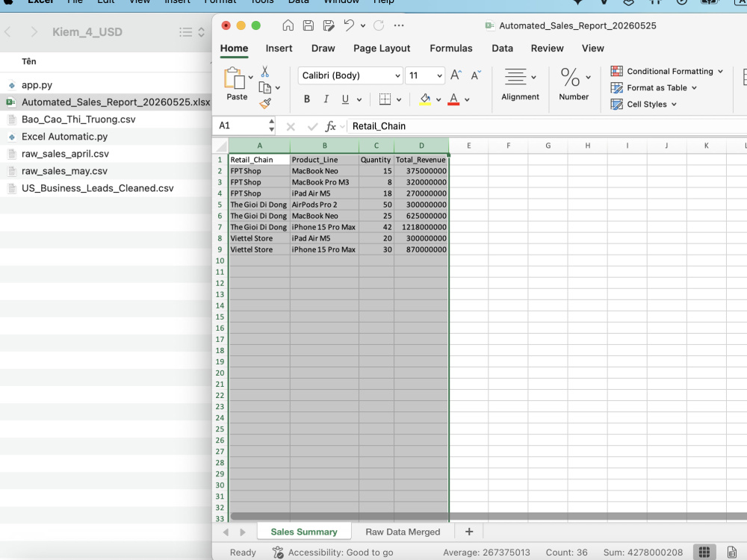Click cell value 1218000000
Screen dimensions: 747x560
pos(421,227)
